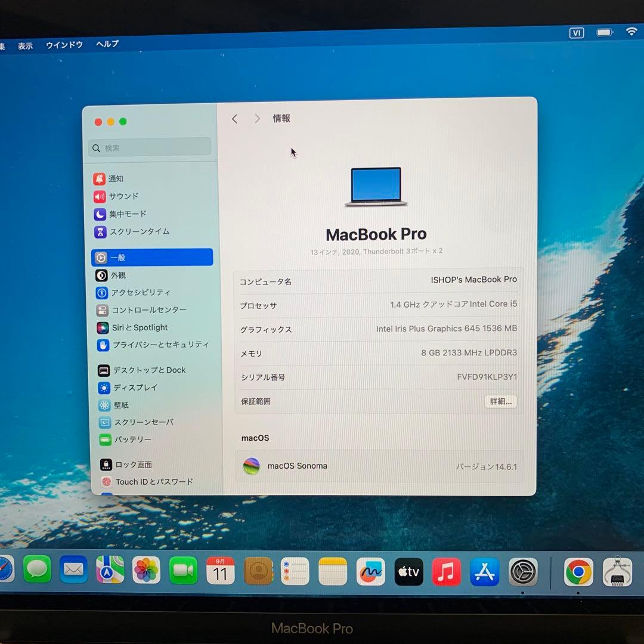Launch the Apple TV app from the Dock

click(x=408, y=571)
